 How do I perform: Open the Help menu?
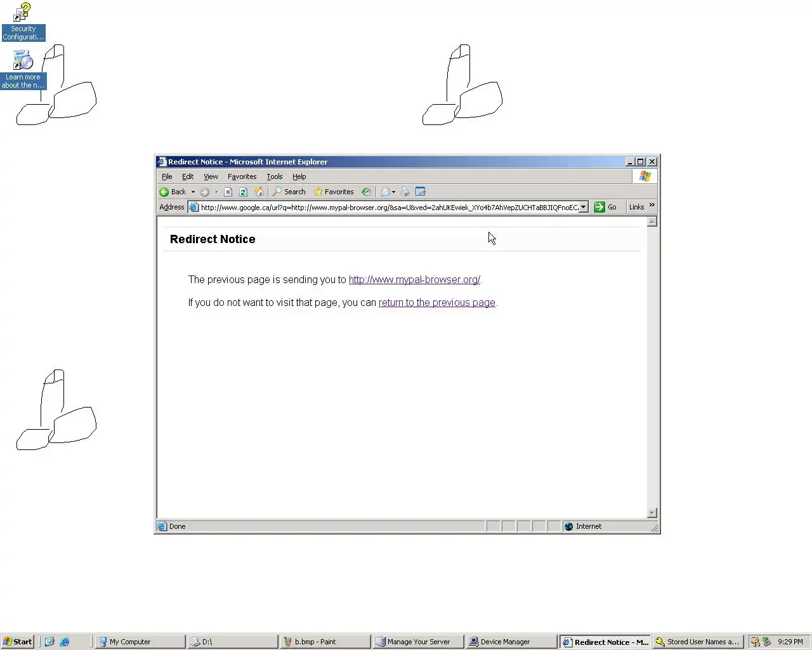pos(299,176)
